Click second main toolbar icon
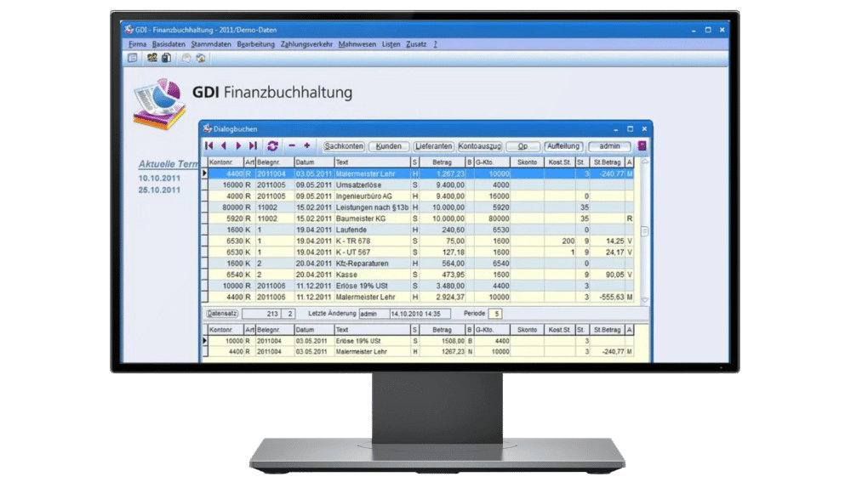The height and width of the screenshot is (488, 868). click(x=151, y=58)
